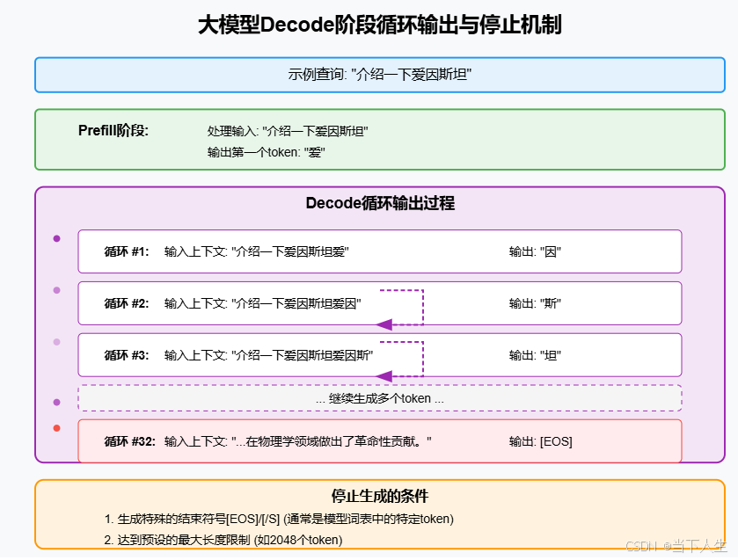Click the red bullet beside 循环 #32
The height and width of the screenshot is (560, 738).
[57, 428]
